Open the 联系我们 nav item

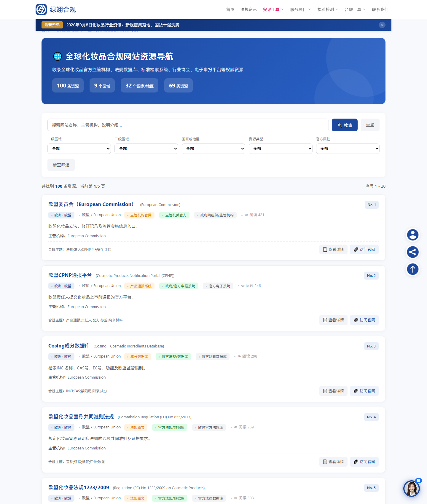[380, 9]
